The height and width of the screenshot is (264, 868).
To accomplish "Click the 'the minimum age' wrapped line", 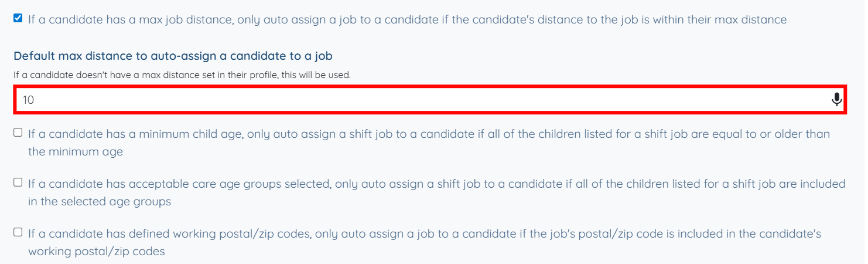I will [x=76, y=152].
